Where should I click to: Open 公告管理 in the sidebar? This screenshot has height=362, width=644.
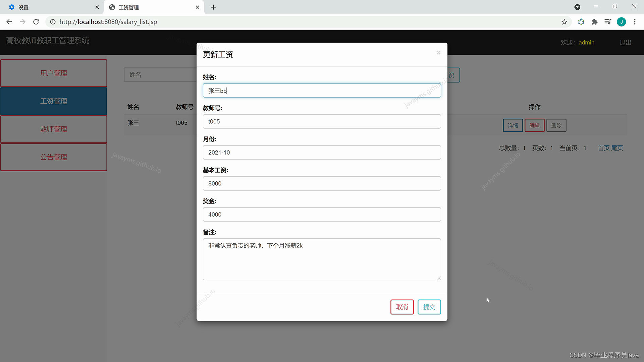click(x=54, y=157)
